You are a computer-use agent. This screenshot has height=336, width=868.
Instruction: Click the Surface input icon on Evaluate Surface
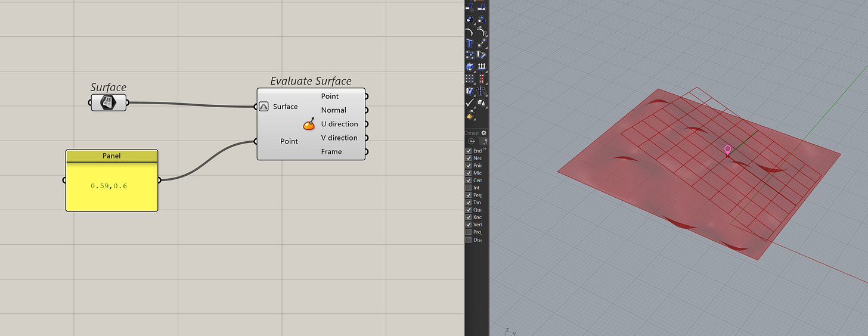point(264,107)
